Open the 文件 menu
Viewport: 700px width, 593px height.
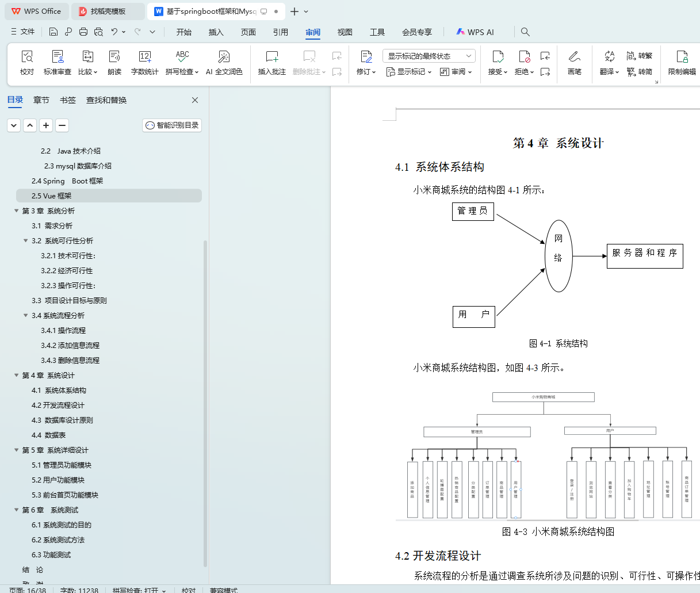pos(23,32)
